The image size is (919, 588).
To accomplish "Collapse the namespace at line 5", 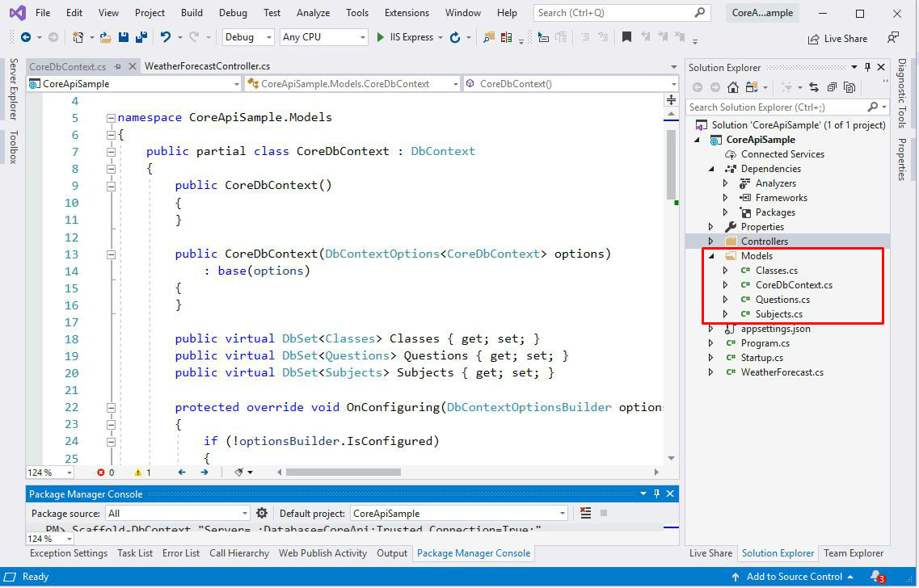I will pos(111,118).
